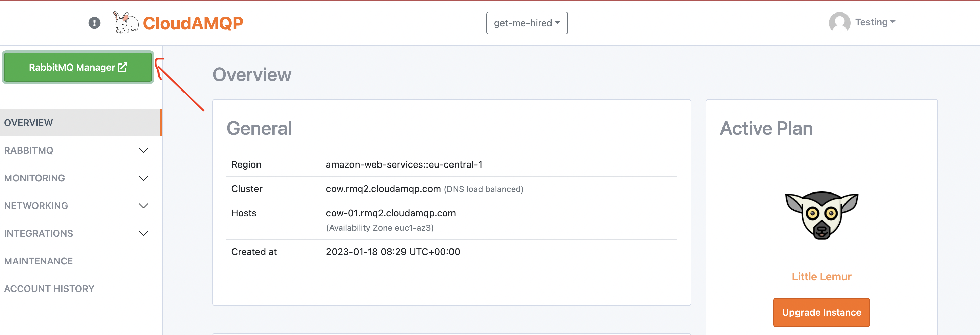
Task: Open the get-me-hired instance dropdown
Action: pos(526,23)
